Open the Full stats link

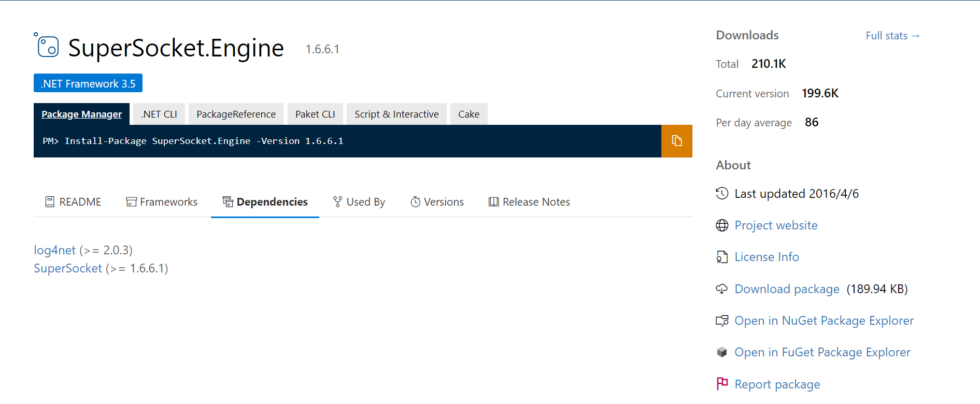(x=892, y=36)
